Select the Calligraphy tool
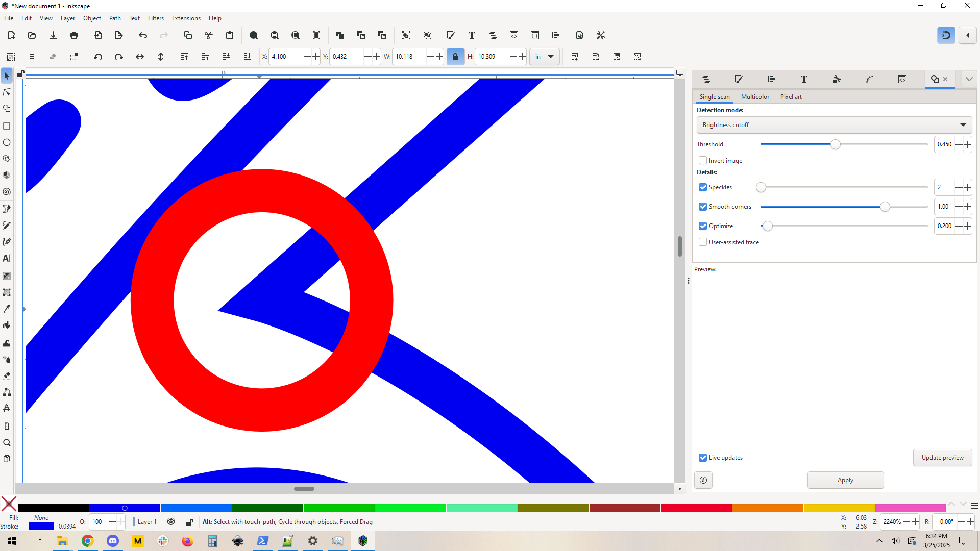Viewport: 980px width, 551px height. [7, 241]
